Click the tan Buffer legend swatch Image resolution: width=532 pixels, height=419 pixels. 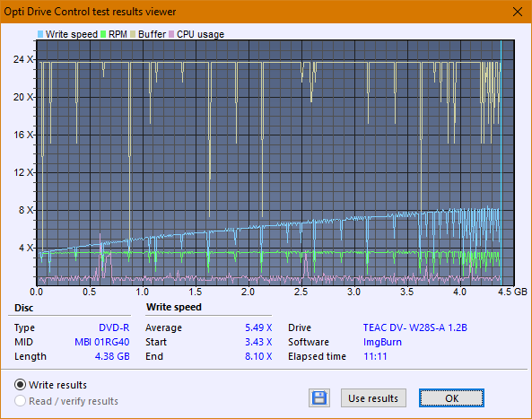click(x=133, y=34)
